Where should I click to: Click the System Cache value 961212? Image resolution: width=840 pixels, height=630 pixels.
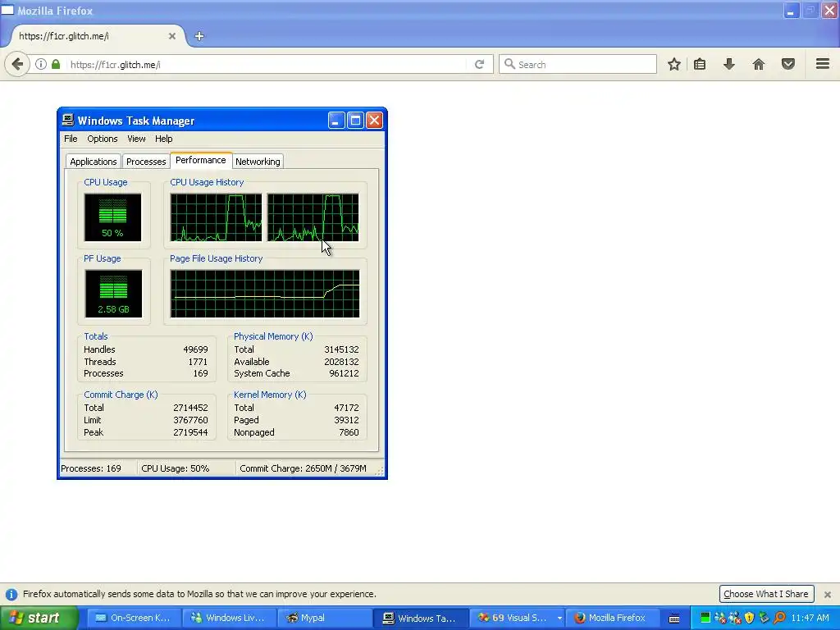pyautogui.click(x=344, y=373)
